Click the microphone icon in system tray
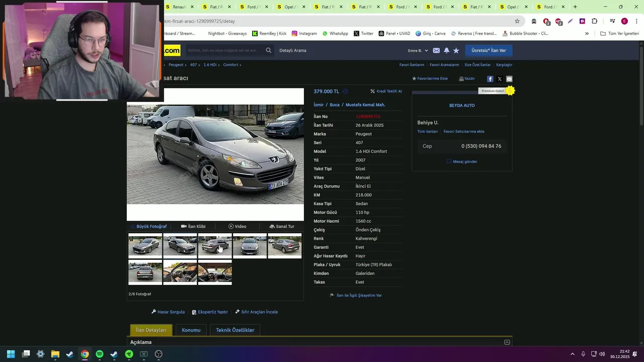Screen dimensions: 644x362 pyautogui.click(x=583, y=354)
